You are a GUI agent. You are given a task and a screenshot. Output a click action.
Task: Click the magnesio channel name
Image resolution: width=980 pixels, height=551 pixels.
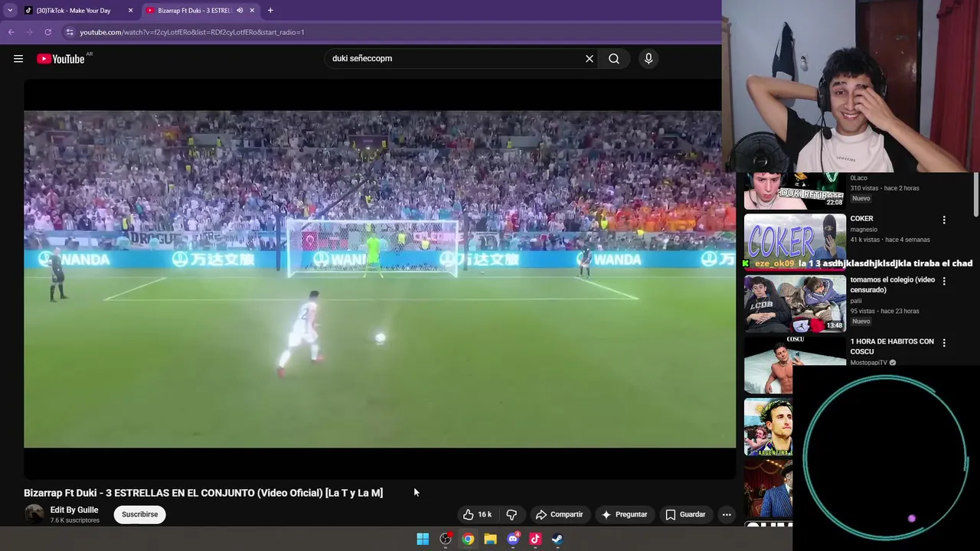[864, 230]
